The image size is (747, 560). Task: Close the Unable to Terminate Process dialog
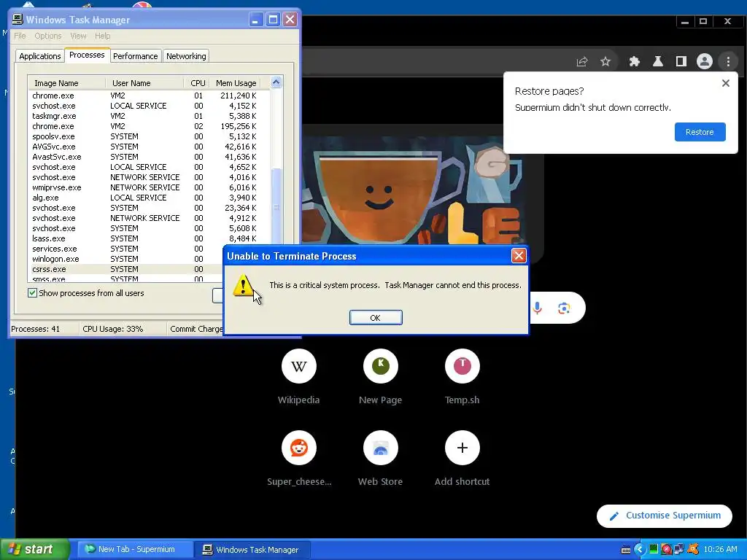click(519, 256)
